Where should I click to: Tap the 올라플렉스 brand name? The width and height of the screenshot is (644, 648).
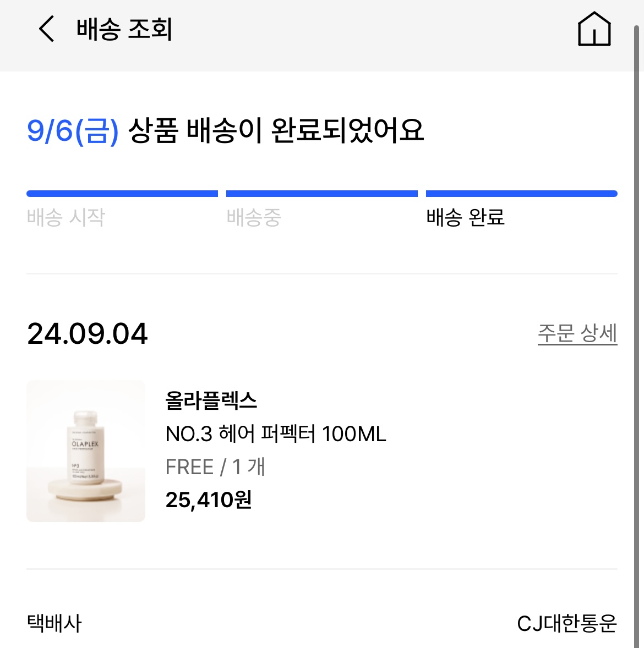coord(211,400)
